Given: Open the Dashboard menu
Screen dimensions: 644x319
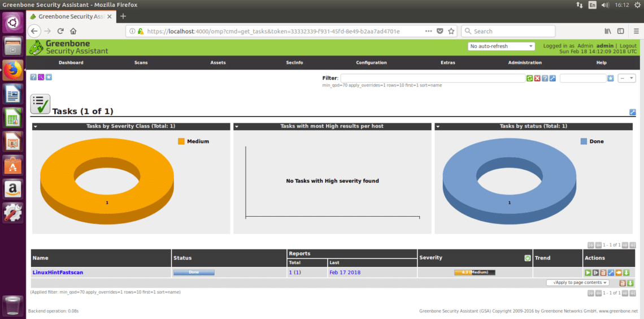Looking at the screenshot, I should pyautogui.click(x=71, y=63).
